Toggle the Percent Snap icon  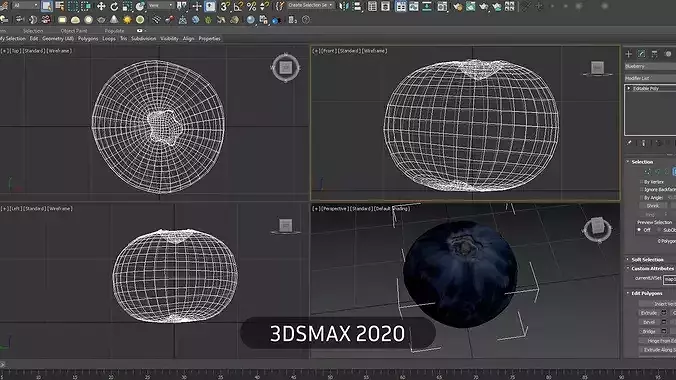pos(251,6)
